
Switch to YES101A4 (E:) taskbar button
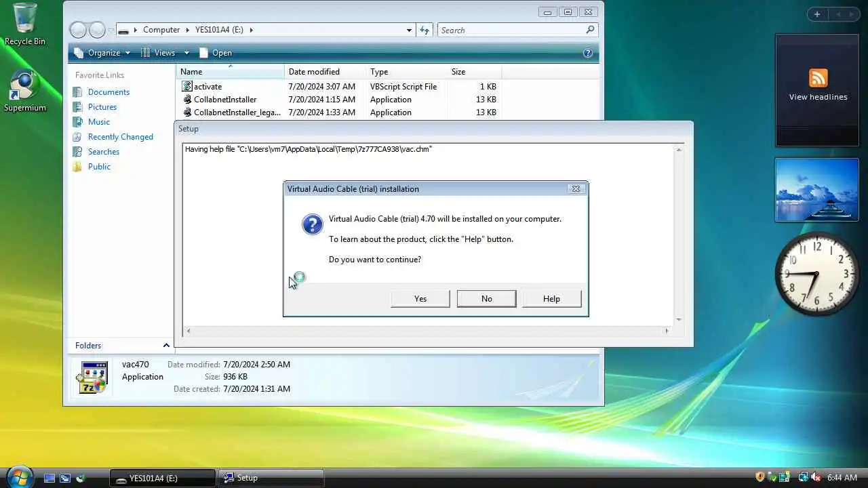[x=163, y=478]
